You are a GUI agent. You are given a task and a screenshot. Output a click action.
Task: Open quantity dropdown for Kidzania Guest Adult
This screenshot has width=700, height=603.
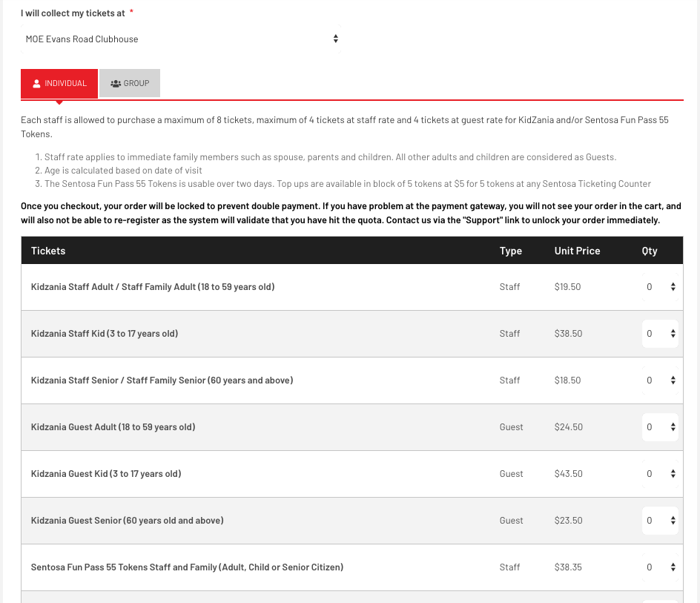660,427
